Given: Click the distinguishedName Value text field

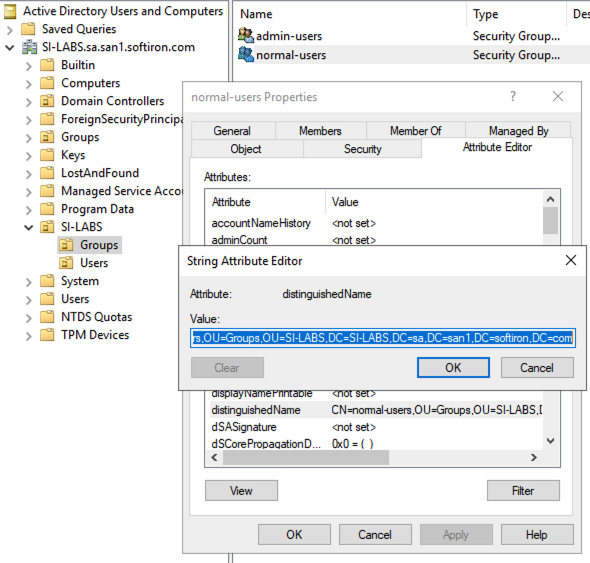Looking at the screenshot, I should [383, 338].
